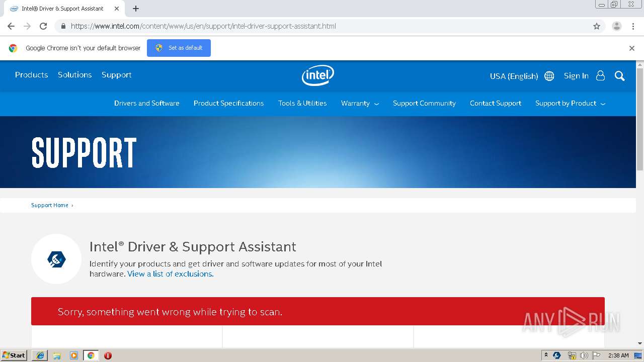Open the Chrome profile avatar menu
644x362 pixels.
click(x=617, y=26)
